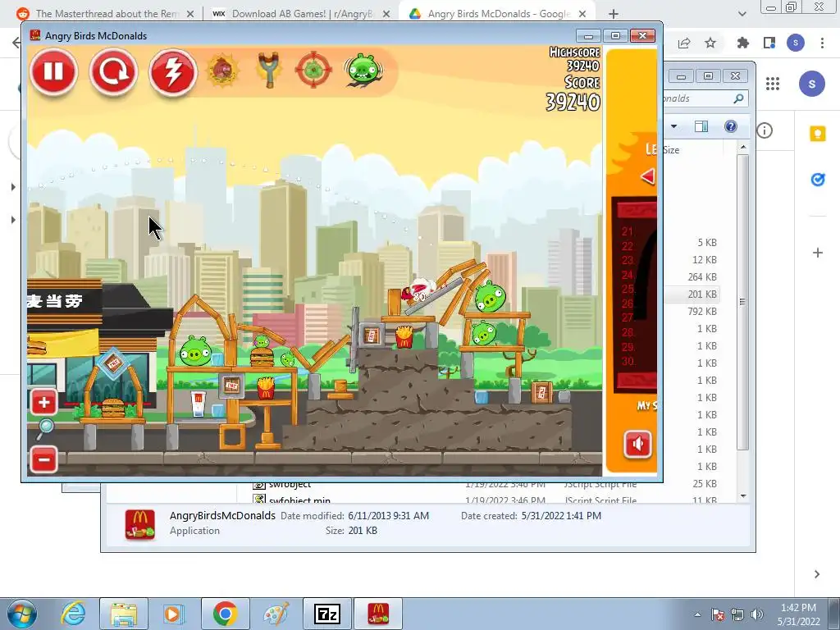The image size is (840, 630).
Task: Go back with the red leaderboard arrow
Action: click(x=648, y=176)
